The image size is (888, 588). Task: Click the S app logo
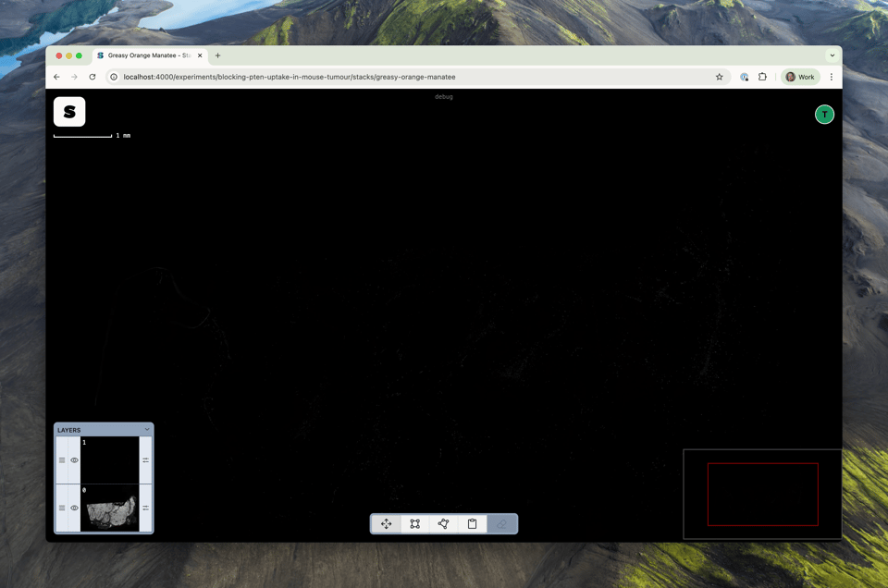69,112
